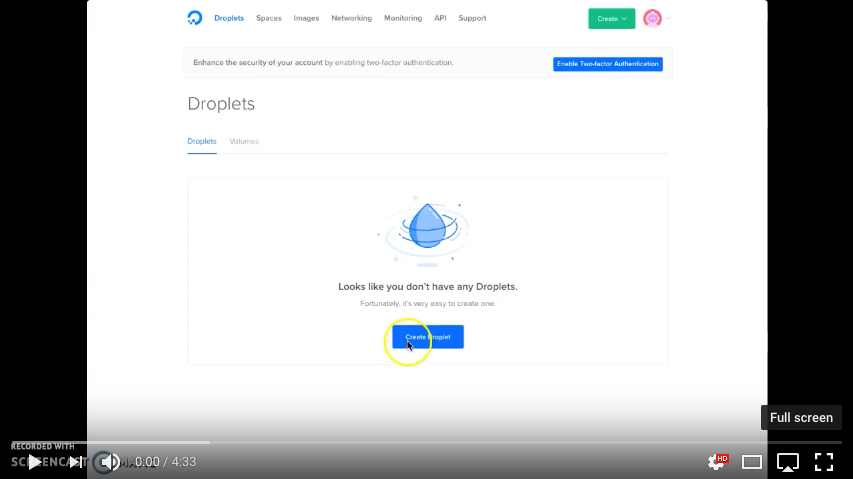Viewport: 853px width, 479px height.
Task: Open video settings gear
Action: click(x=717, y=462)
